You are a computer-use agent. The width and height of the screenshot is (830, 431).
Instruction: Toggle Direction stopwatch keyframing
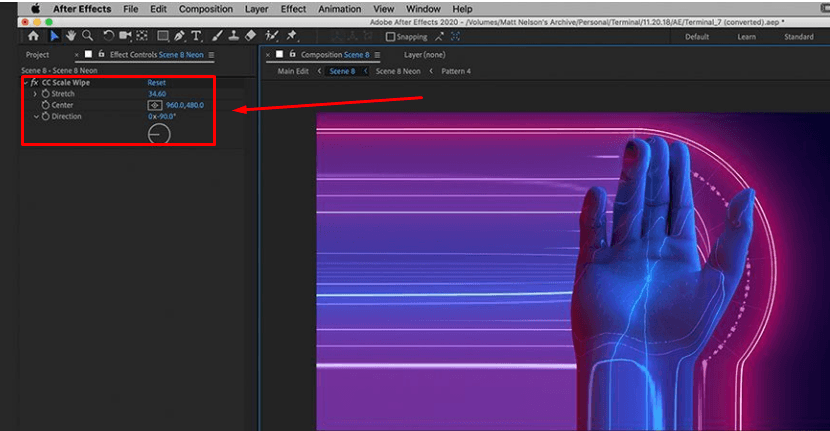point(46,116)
